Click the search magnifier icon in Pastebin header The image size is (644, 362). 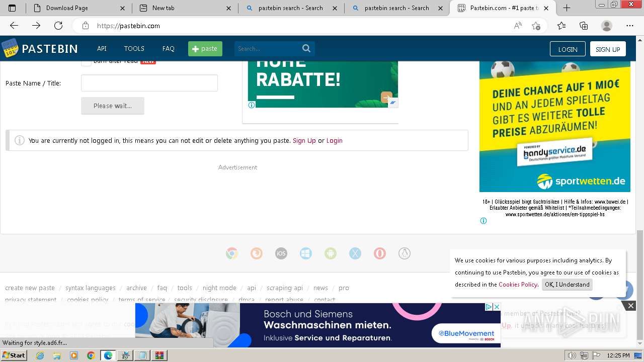pos(306,48)
